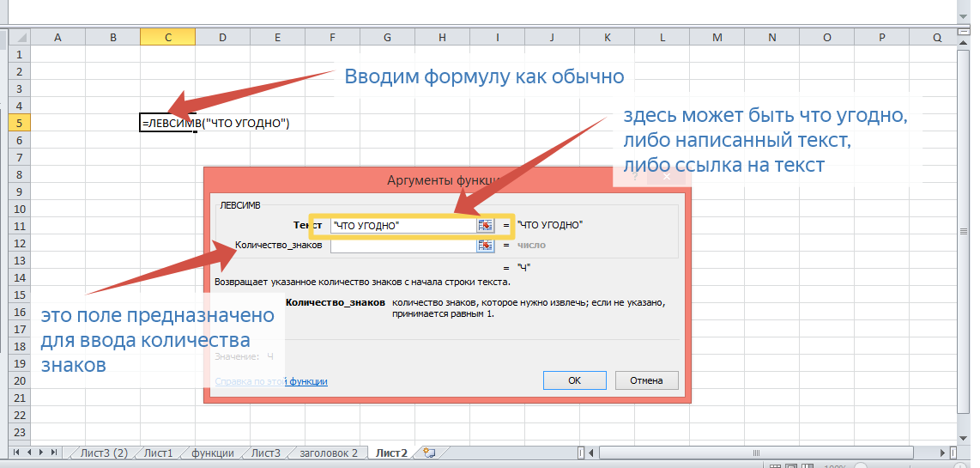Click the range selector icon for Количество_знаков field
Viewport: 980px width, 468px height.
485,246
